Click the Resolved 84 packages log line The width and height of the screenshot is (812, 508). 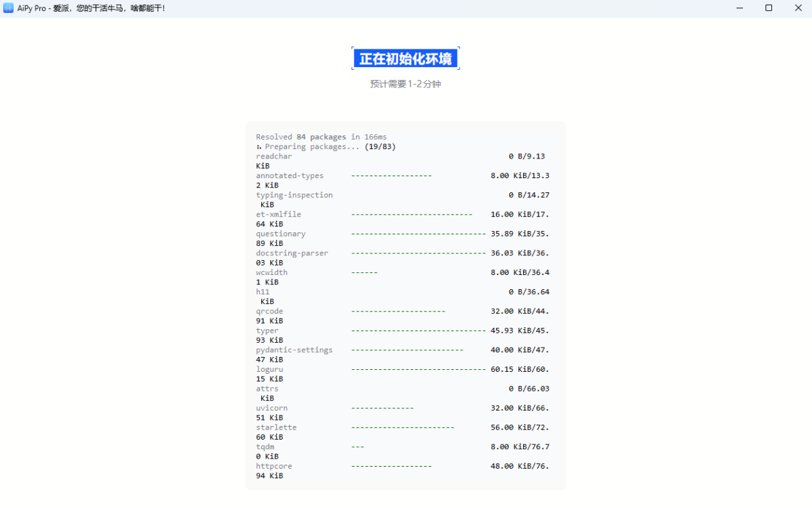pos(321,137)
